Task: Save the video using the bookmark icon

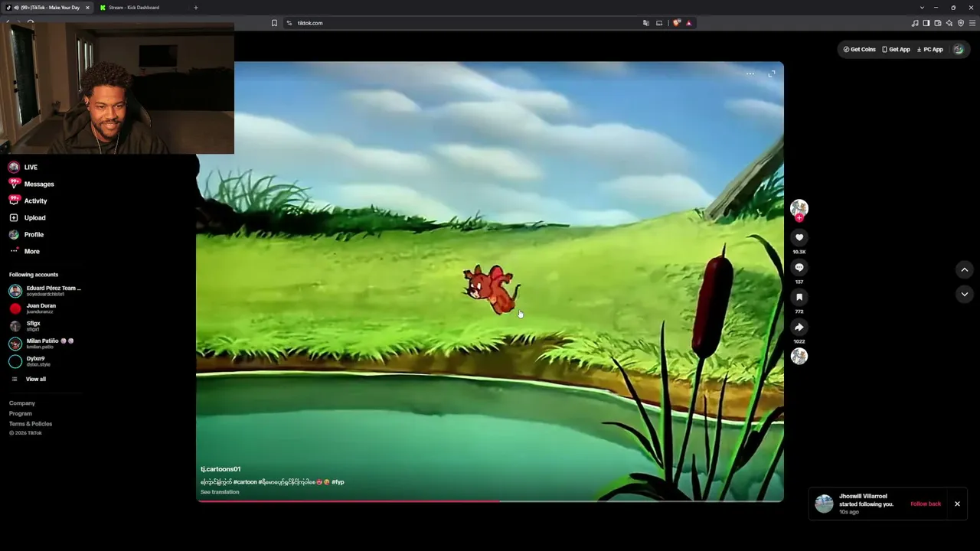Action: (x=799, y=297)
